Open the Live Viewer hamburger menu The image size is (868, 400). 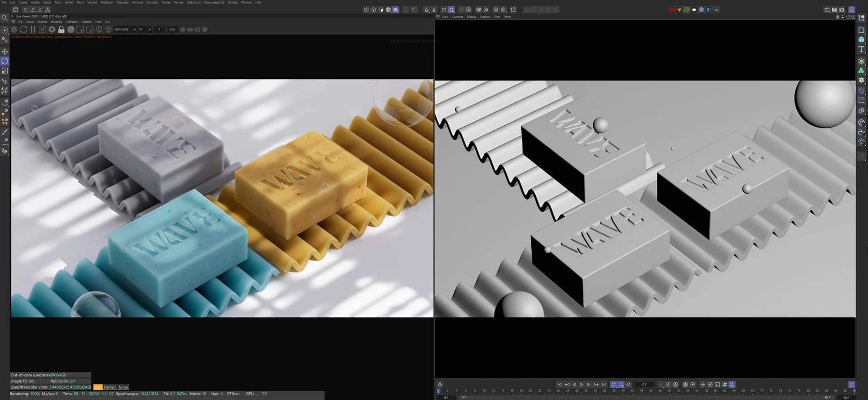point(13,22)
